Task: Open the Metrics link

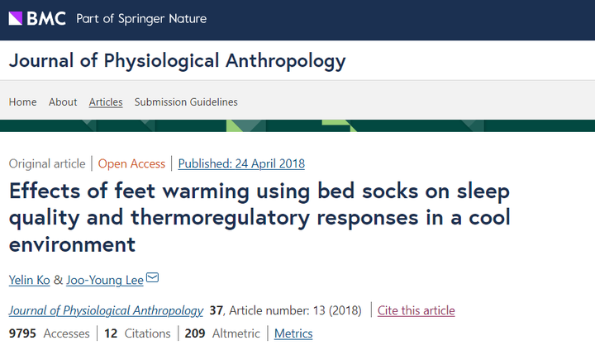Action: click(293, 333)
